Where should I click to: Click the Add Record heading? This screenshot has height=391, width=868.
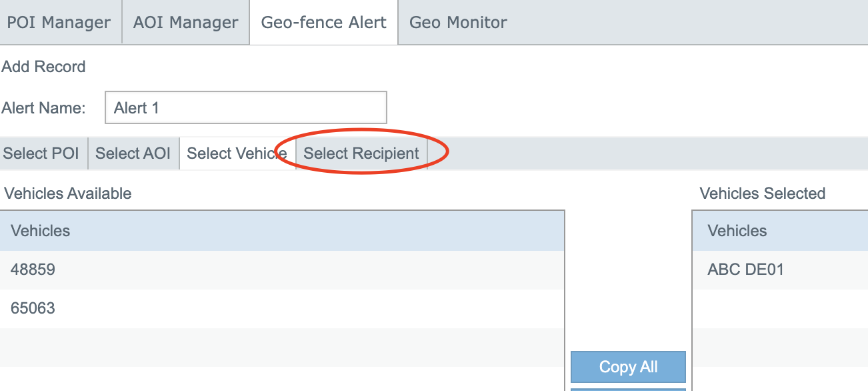(44, 67)
